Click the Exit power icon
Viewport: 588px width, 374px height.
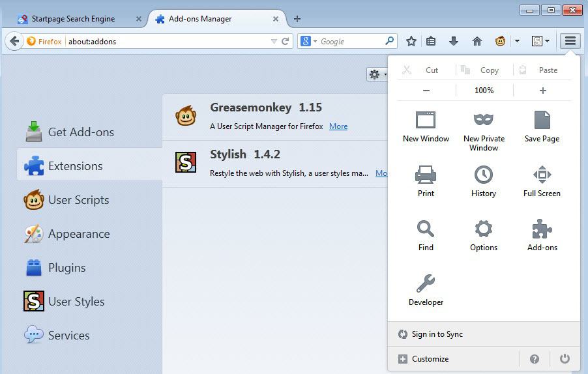(x=565, y=359)
